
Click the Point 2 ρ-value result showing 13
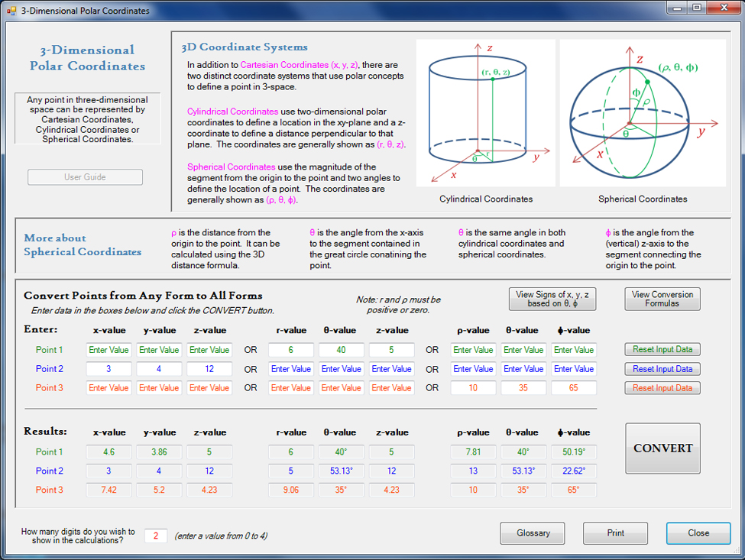tap(473, 471)
